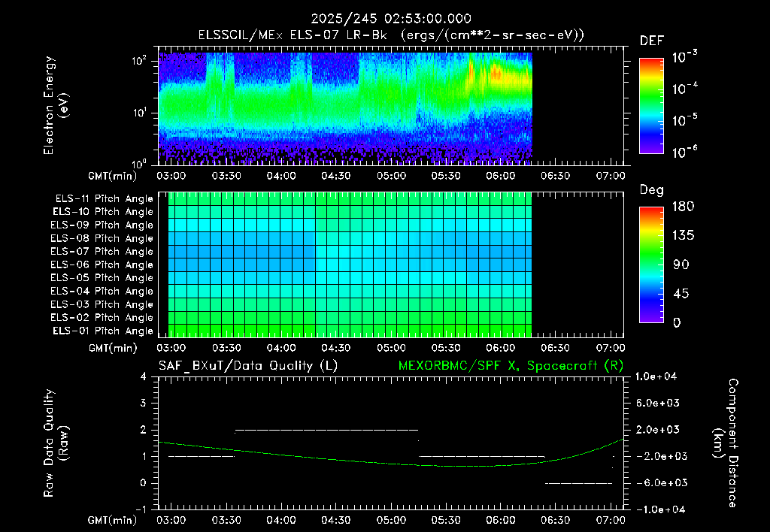Click the Component Distance (km) axis label

(726, 443)
